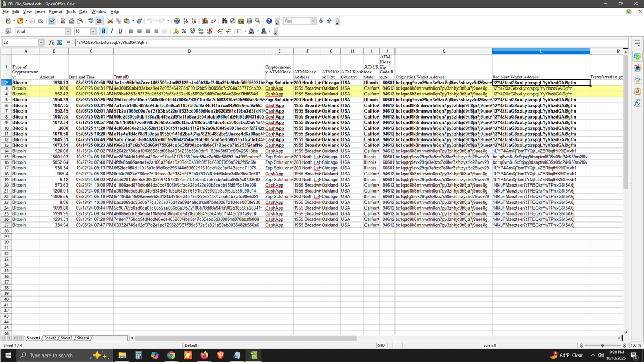
Task: Click zoom in plus button
Action: point(624,345)
